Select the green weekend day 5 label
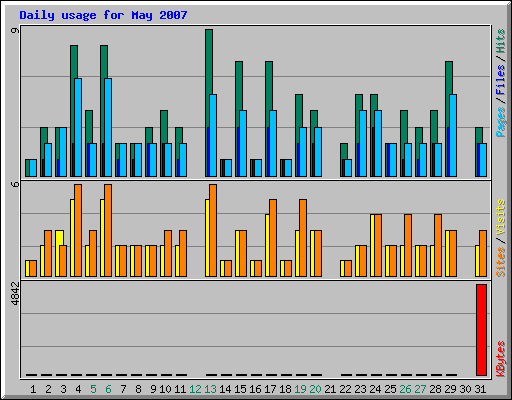 pos(93,389)
